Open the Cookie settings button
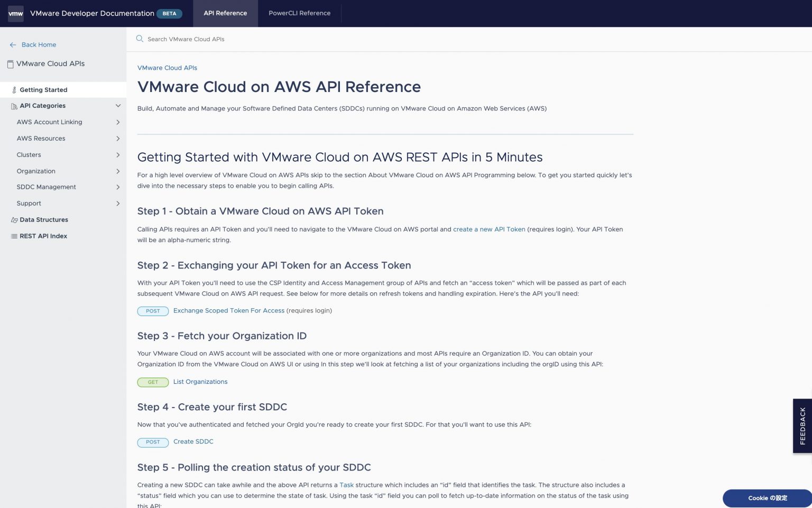The height and width of the screenshot is (508, 812). 768,498
